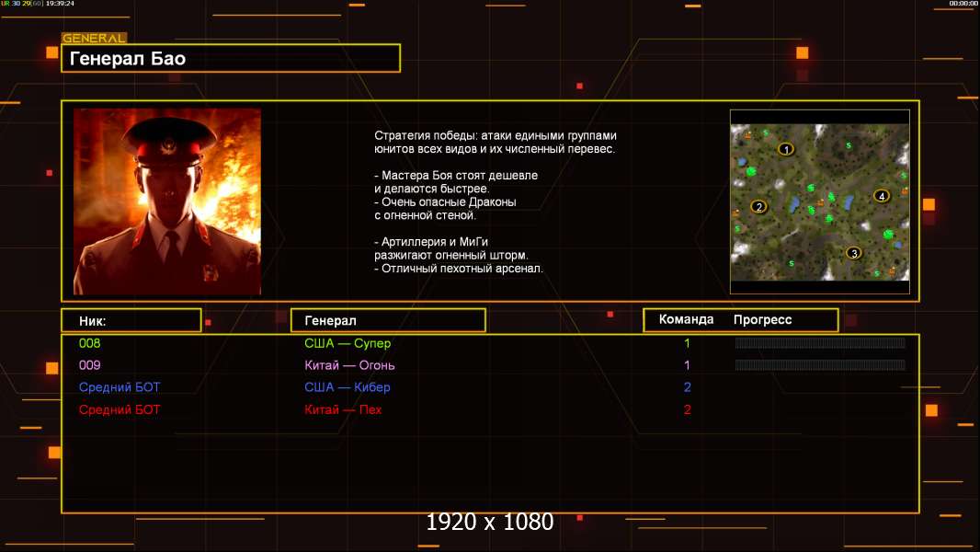Click the "Артиллерия и МиГи" line

pyautogui.click(x=431, y=242)
